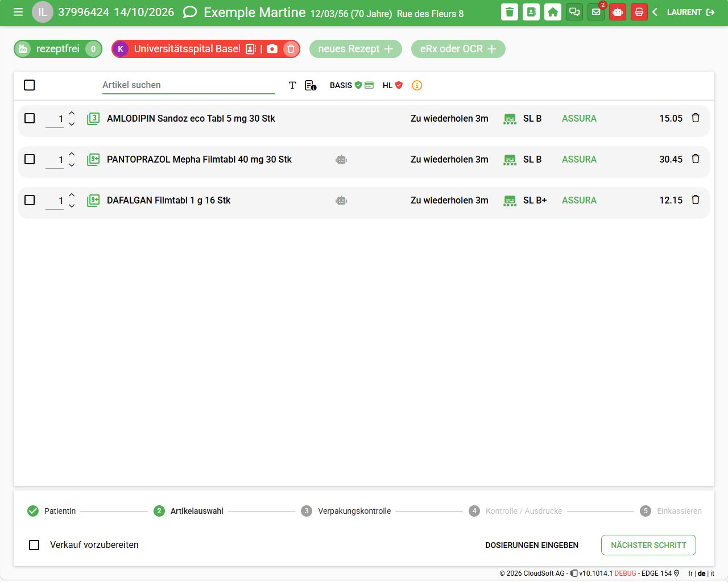Go to the home screen
The image size is (728, 582).
(x=553, y=12)
